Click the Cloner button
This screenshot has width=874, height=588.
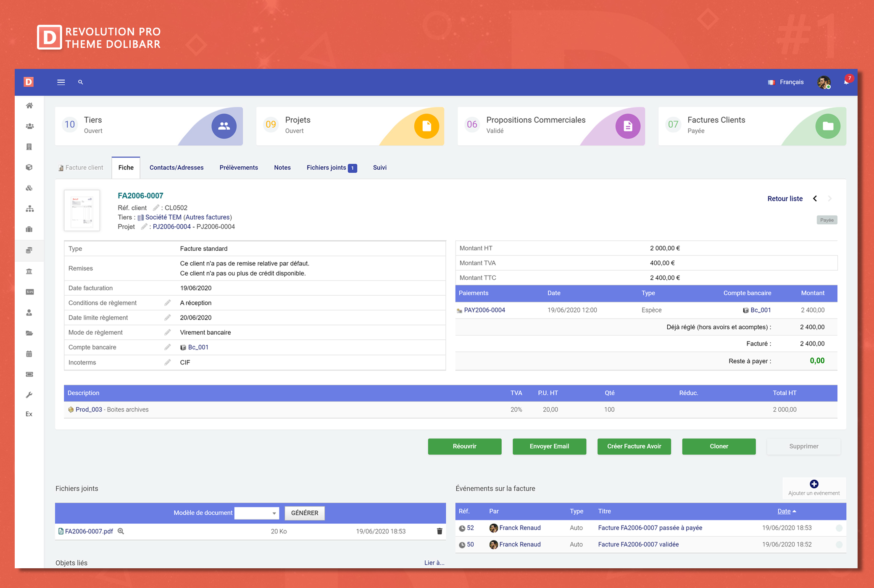719,446
